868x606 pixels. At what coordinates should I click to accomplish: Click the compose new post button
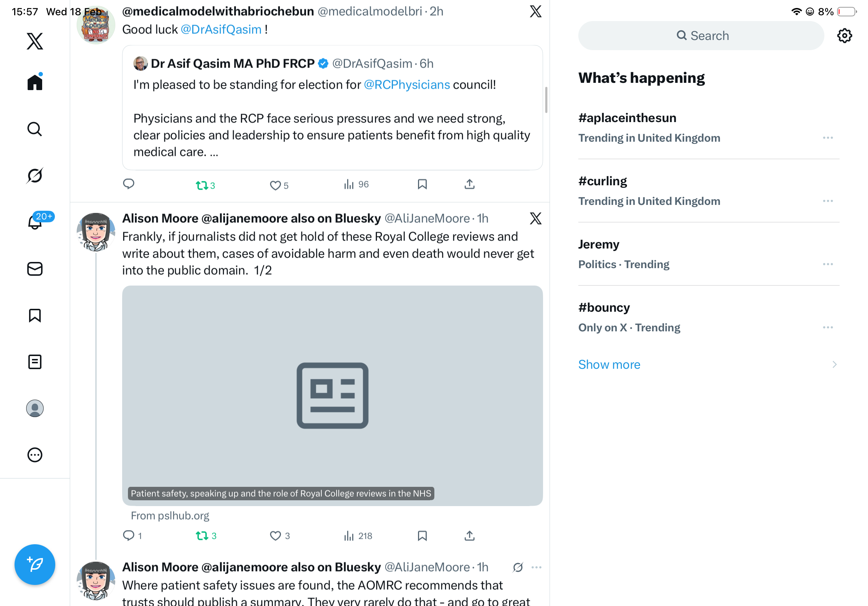coord(35,564)
